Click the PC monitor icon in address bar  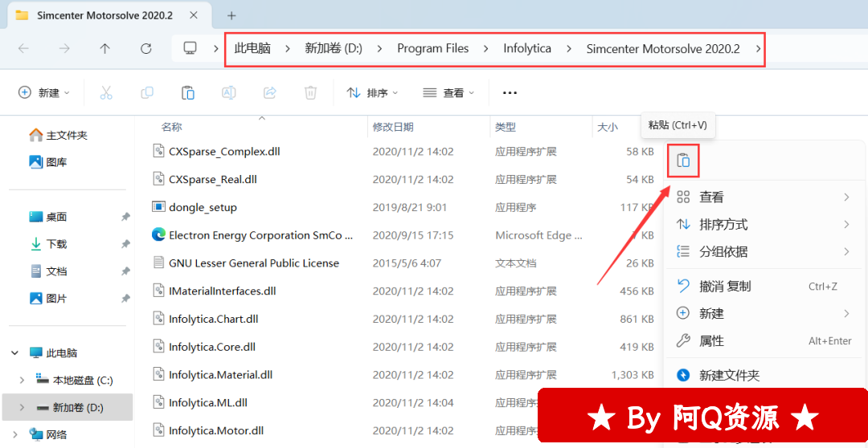point(190,49)
